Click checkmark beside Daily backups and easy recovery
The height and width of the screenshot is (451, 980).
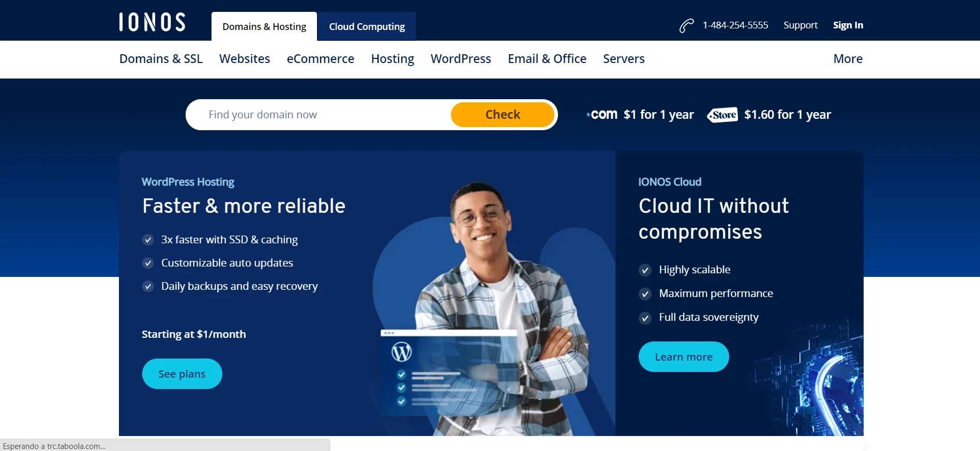click(x=148, y=286)
